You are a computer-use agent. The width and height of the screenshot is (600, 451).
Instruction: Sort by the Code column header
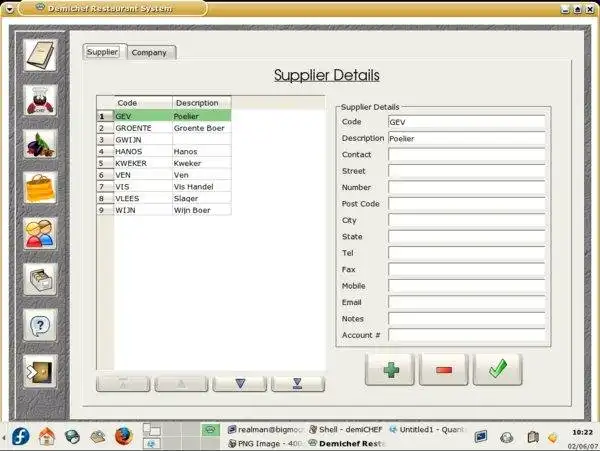[x=143, y=103]
